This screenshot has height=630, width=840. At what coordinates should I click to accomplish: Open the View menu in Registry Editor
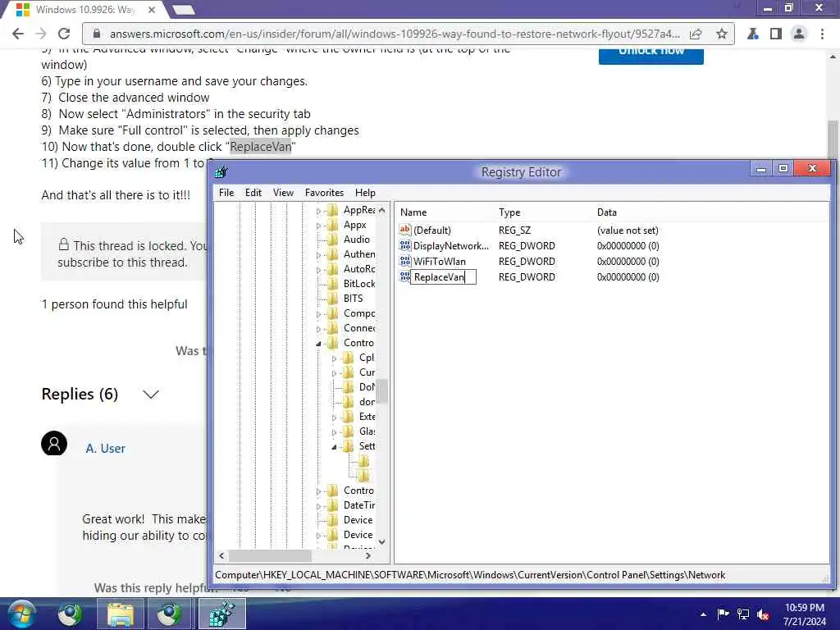pos(283,192)
